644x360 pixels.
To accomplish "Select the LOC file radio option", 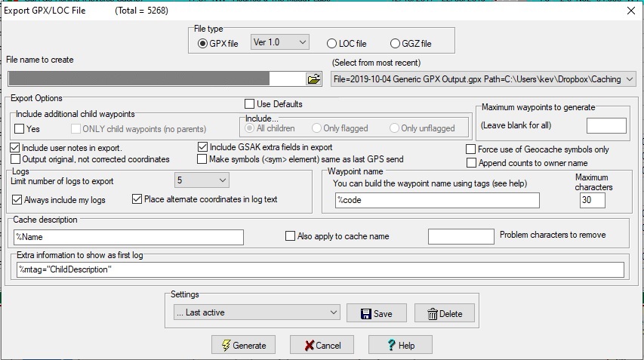I will pos(332,43).
